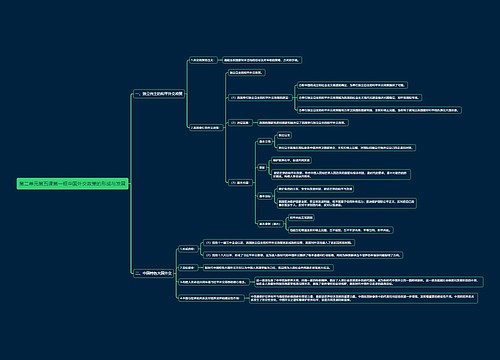The width and height of the screenshot is (500, 360).
Task: Select the '独立自主' leaf node
Action: (x=284, y=135)
